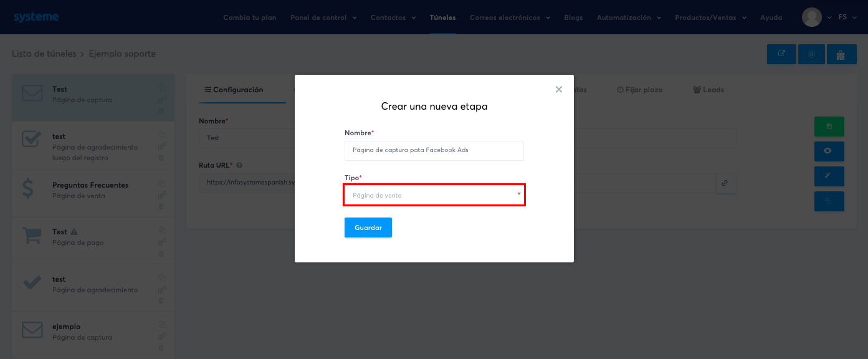Viewport: 868px width, 359px height.
Task: Open funnel settings with the gear icon
Action: 811,54
